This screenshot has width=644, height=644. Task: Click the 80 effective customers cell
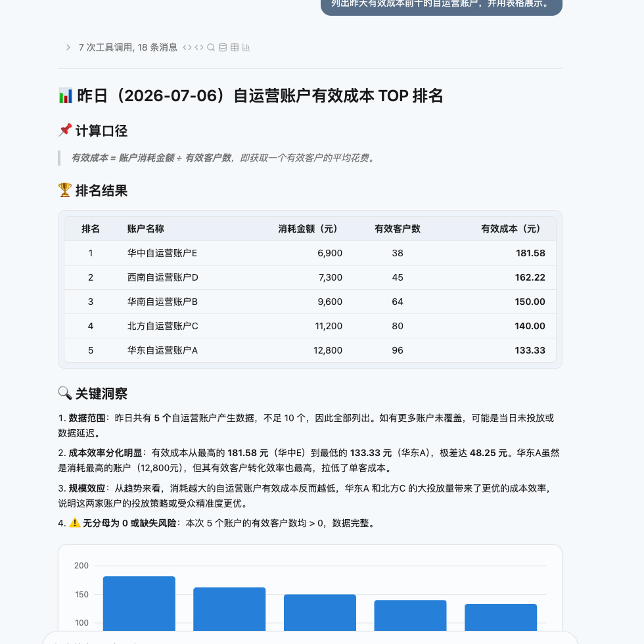[x=397, y=326]
